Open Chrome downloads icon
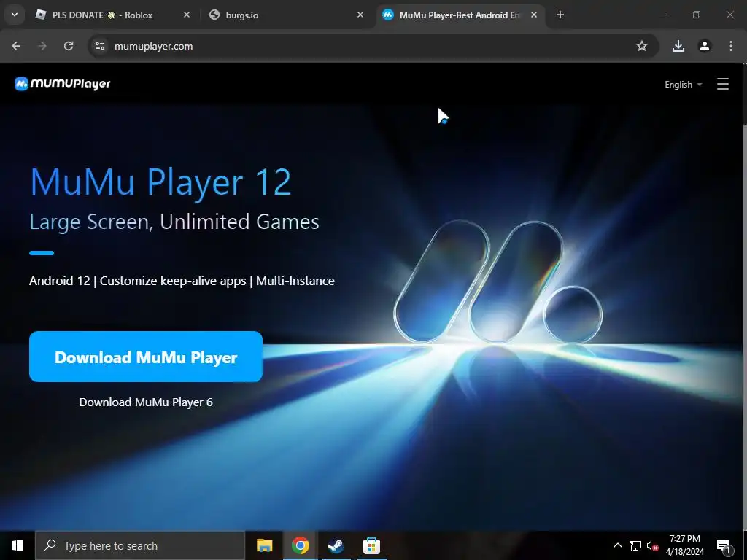The height and width of the screenshot is (560, 747). 678,46
